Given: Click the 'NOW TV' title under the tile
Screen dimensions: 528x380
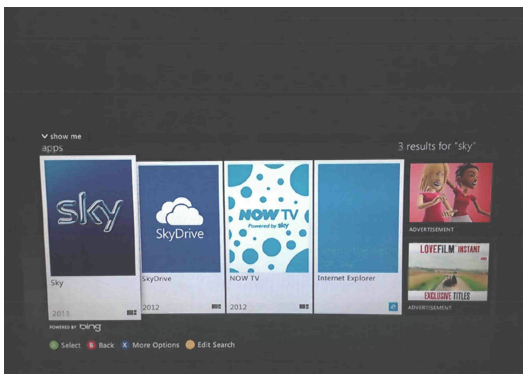Looking at the screenshot, I should 244,278.
